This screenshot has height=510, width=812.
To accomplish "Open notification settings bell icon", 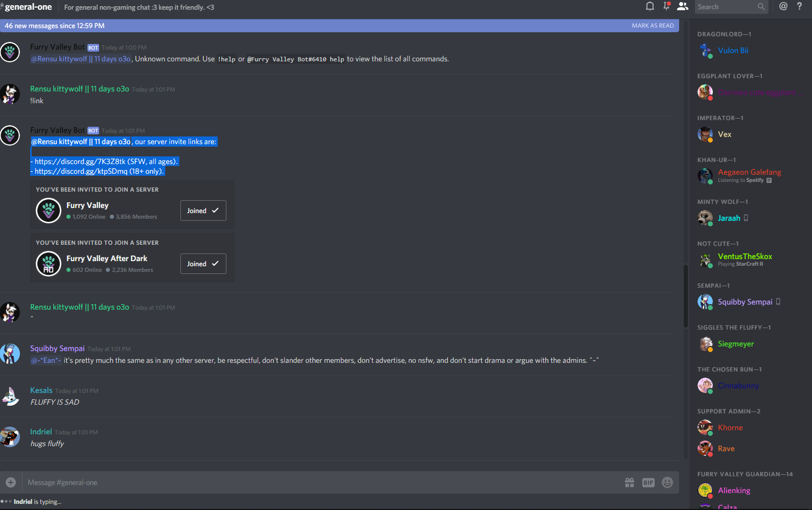I will pos(650,7).
